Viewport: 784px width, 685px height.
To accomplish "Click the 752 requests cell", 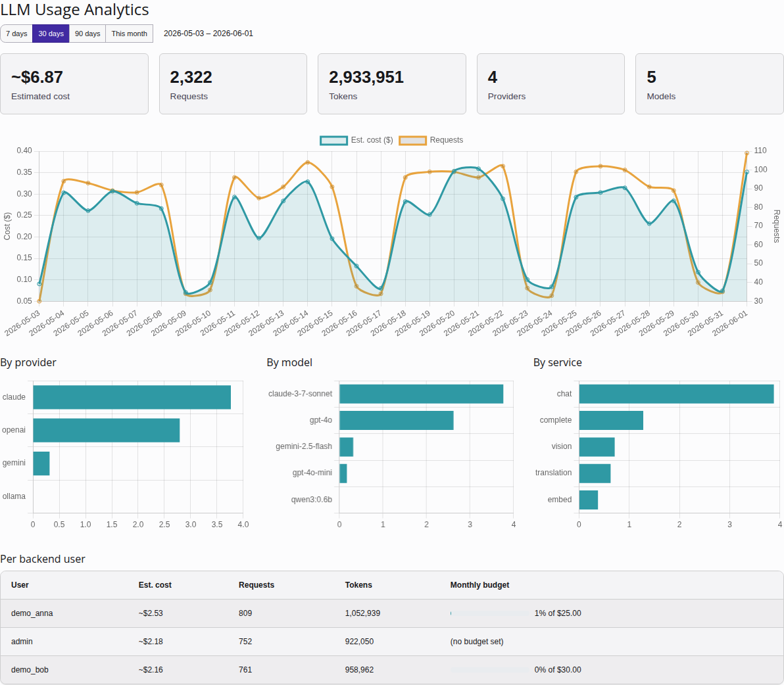I will click(245, 642).
